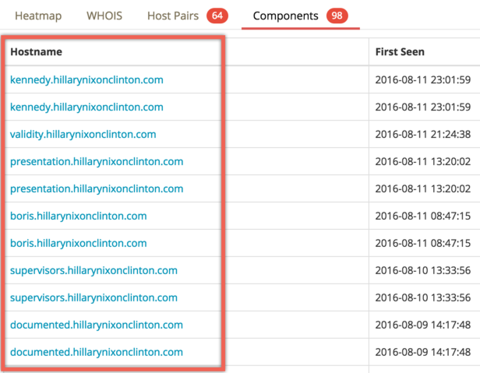Select first 2016-08-11 13:20:02 timestamp cell
This screenshot has width=480, height=373.
click(x=423, y=162)
